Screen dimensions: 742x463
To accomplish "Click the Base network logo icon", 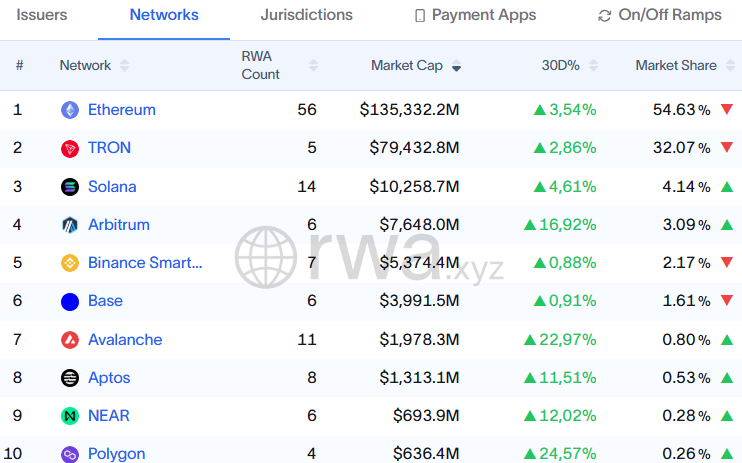I will point(70,302).
